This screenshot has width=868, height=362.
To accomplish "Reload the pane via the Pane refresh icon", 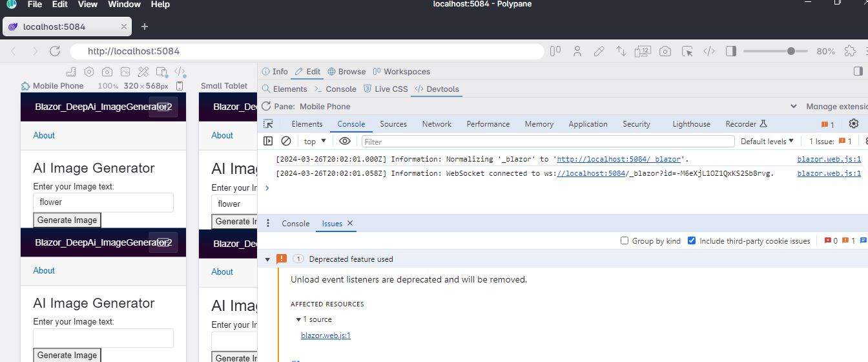I will (x=266, y=106).
